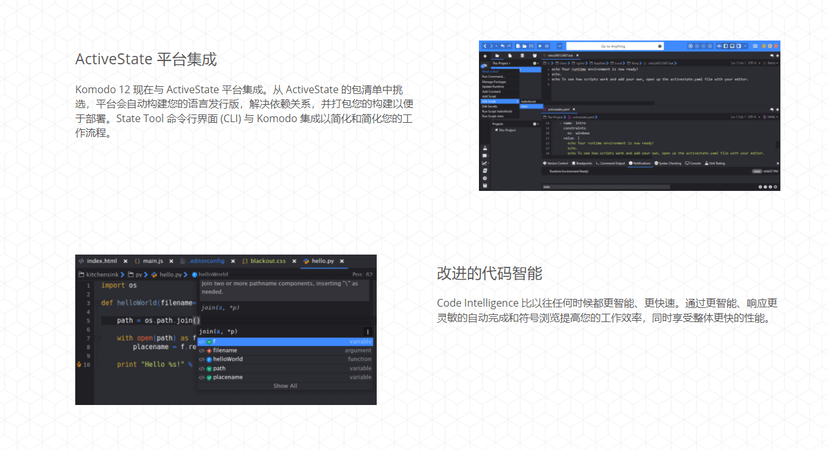The image size is (828, 450).
Task: Switch to the activestate.yaml editor tab
Action: pyautogui.click(x=559, y=109)
